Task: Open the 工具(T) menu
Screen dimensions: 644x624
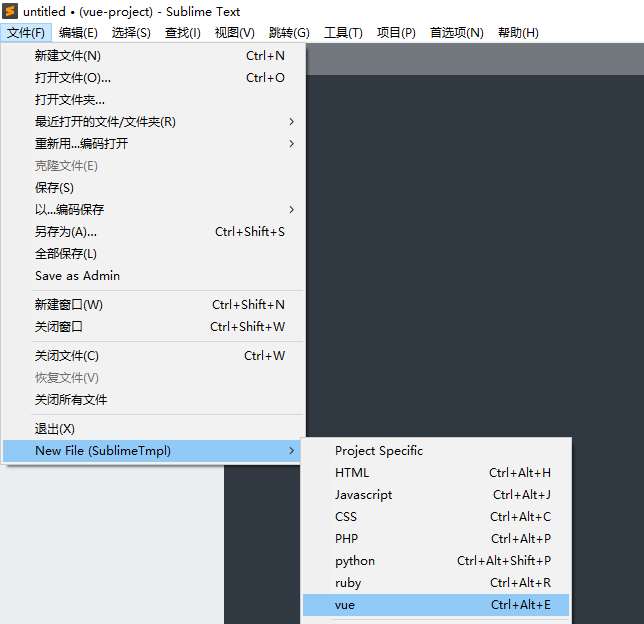Action: 343,32
